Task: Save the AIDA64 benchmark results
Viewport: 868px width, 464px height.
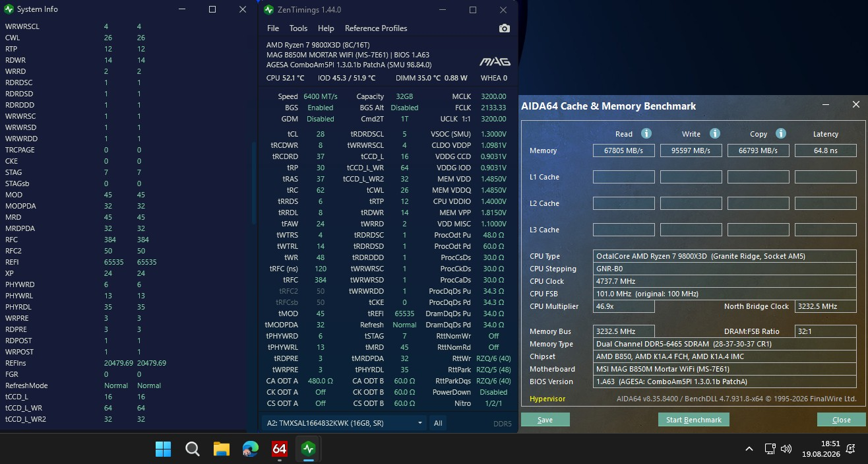Action: click(x=545, y=420)
